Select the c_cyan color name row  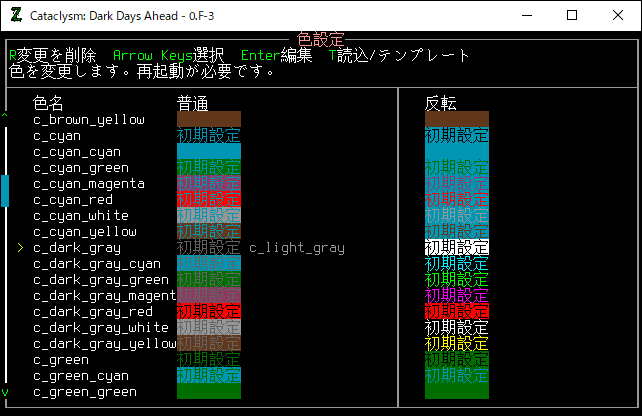pyautogui.click(x=57, y=136)
